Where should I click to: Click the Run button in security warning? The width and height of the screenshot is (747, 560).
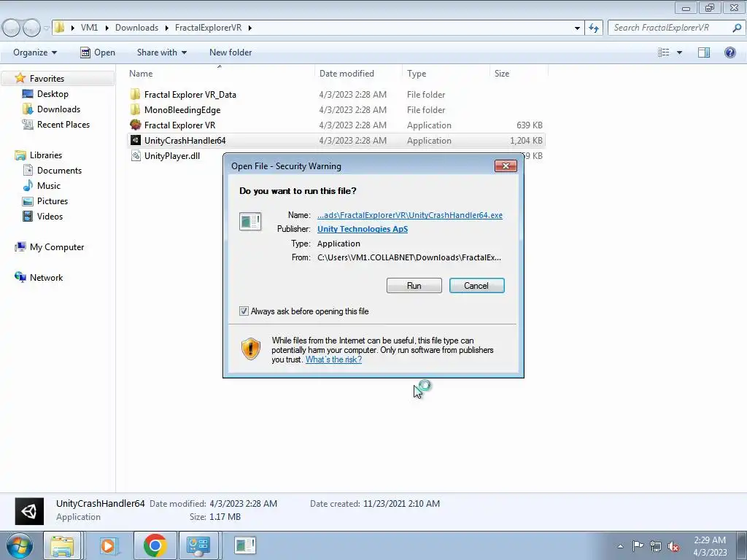(x=414, y=286)
